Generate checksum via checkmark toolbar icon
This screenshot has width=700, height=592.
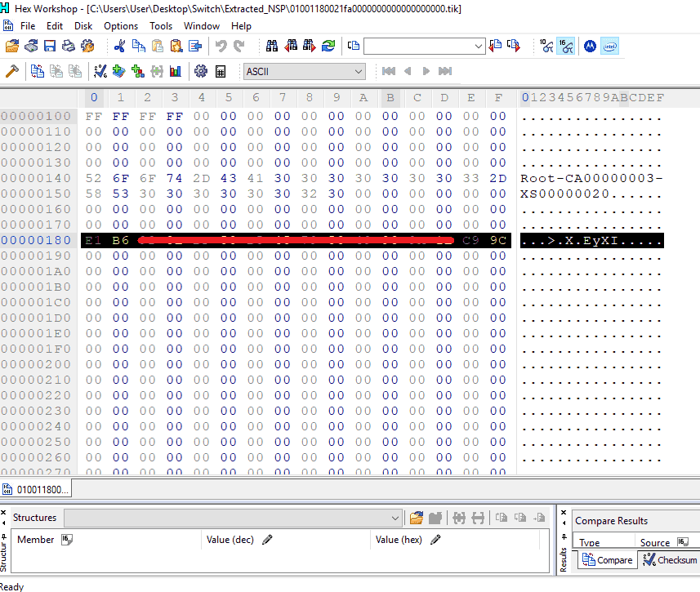point(100,71)
